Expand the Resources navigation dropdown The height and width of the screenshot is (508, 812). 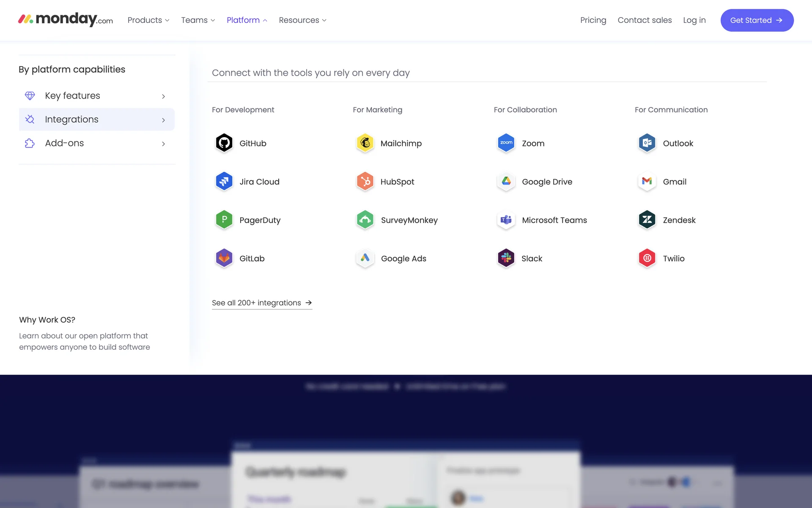coord(302,20)
